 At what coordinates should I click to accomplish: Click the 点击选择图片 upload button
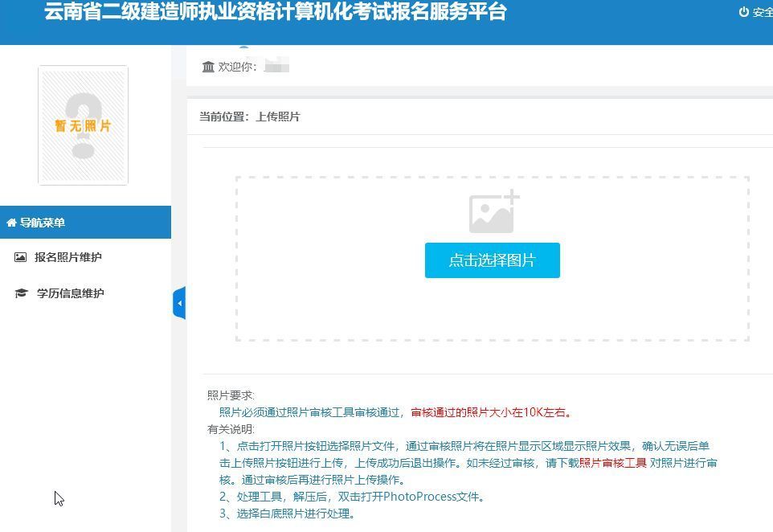click(x=492, y=260)
